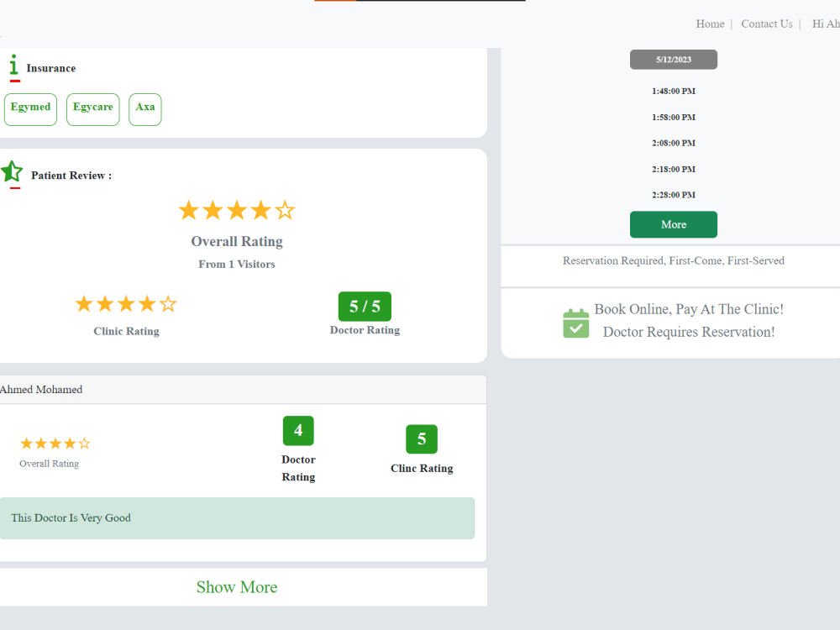Select the Egymed insurance tag
This screenshot has height=630, width=840.
[x=30, y=109]
